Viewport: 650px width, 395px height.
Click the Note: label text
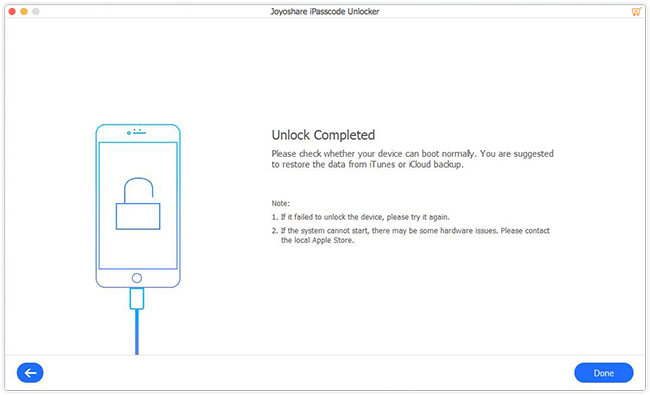(x=281, y=203)
